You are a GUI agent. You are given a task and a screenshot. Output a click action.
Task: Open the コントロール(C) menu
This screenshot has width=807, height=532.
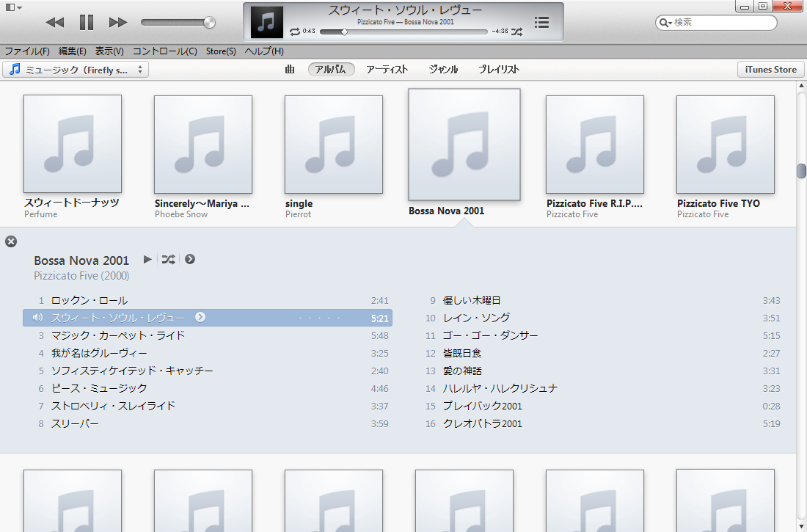tap(164, 51)
